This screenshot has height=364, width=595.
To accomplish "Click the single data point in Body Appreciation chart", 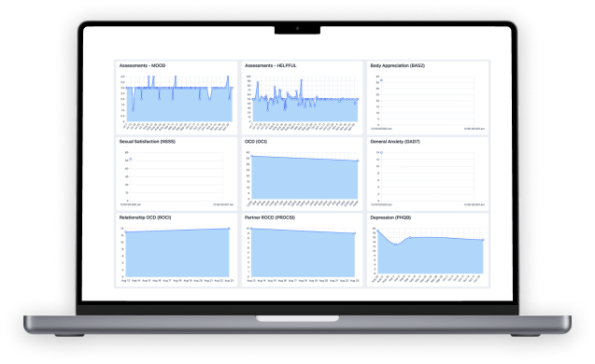I will (381, 80).
